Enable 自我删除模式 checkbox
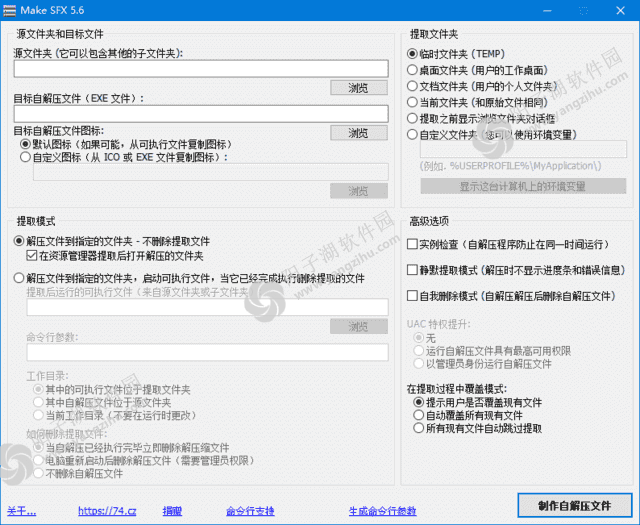Screen dimensions: 640x525 413,296
